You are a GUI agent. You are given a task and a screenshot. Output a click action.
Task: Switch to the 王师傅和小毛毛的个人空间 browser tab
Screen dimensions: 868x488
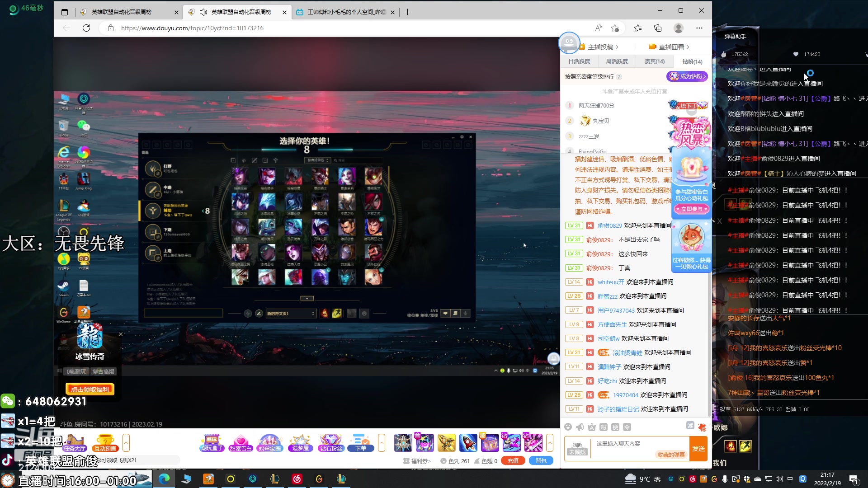point(346,12)
